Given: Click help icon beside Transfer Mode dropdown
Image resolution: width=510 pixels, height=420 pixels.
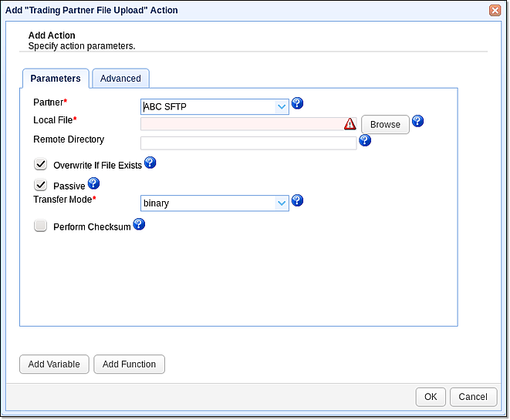Looking at the screenshot, I should point(297,200).
